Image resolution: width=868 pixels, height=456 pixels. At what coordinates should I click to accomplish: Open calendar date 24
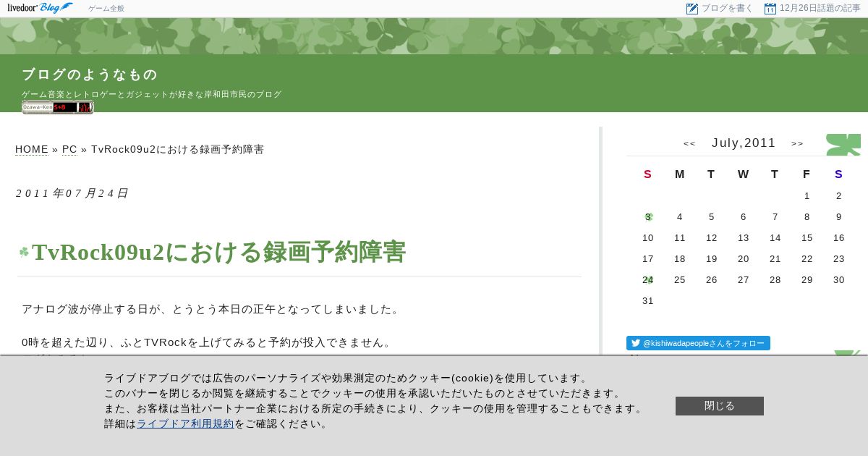point(648,279)
